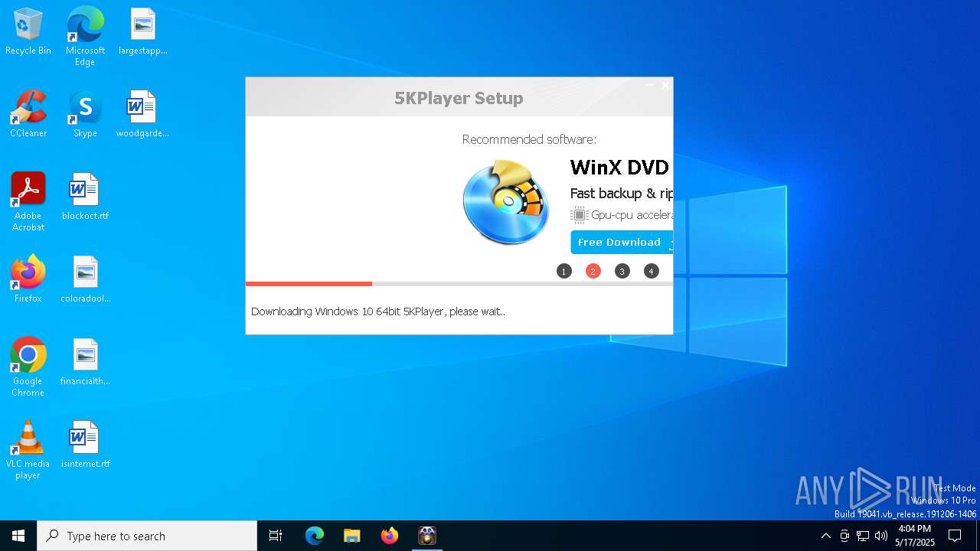The width and height of the screenshot is (980, 551).
Task: Open the Windows Start menu
Action: [18, 536]
